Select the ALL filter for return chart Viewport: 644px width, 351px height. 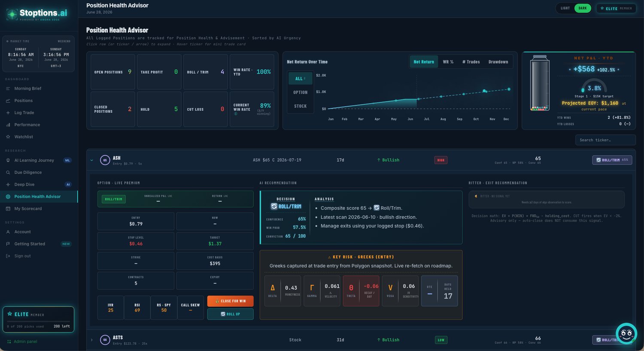[x=300, y=79]
